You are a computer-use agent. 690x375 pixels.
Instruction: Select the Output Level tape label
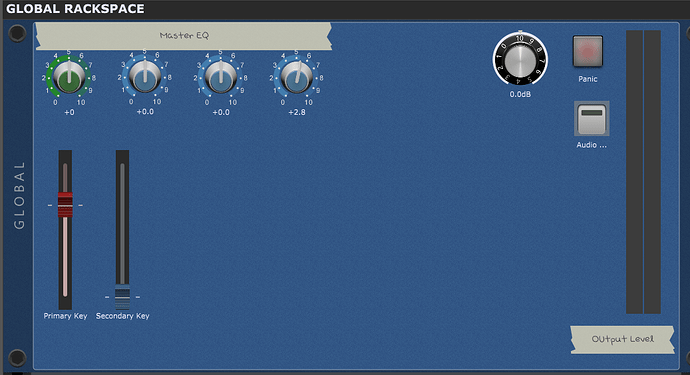[x=622, y=339]
